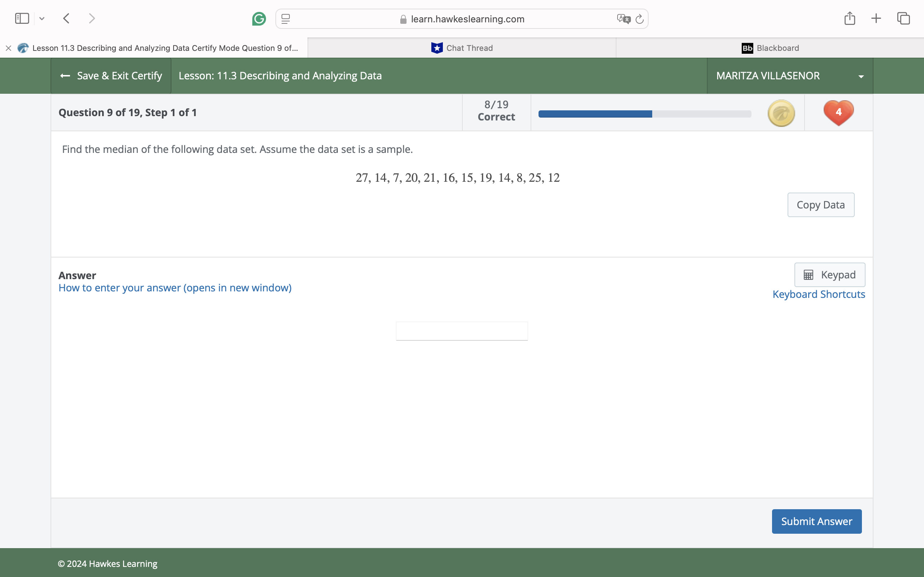Open the tab list chevron beside the sidebar button

[42, 18]
